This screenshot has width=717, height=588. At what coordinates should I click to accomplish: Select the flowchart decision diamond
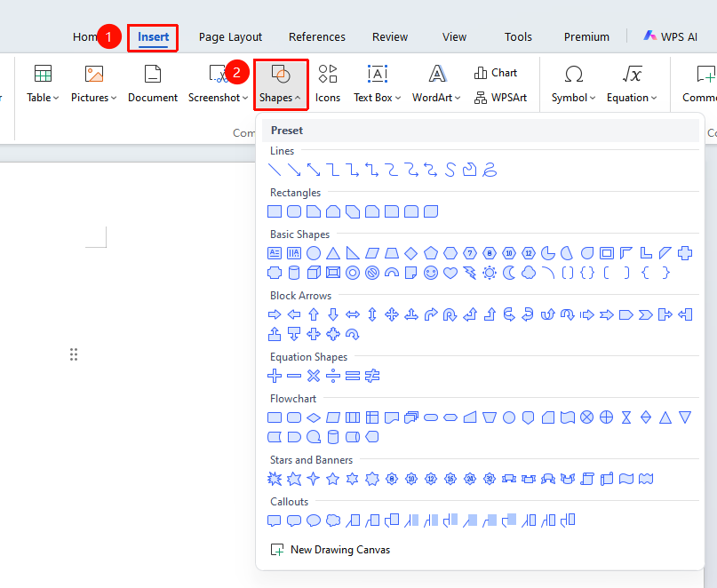click(x=314, y=417)
